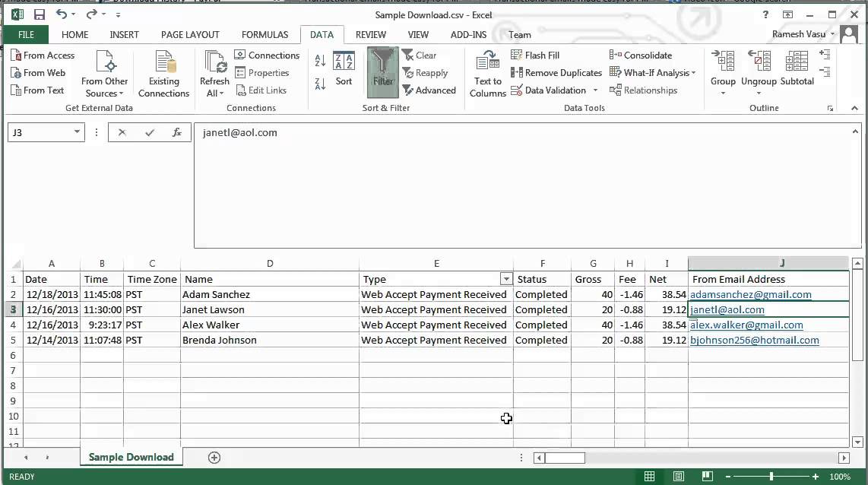Zoom out with the minus button
Image resolution: width=868 pixels, height=485 pixels.
click(728, 476)
